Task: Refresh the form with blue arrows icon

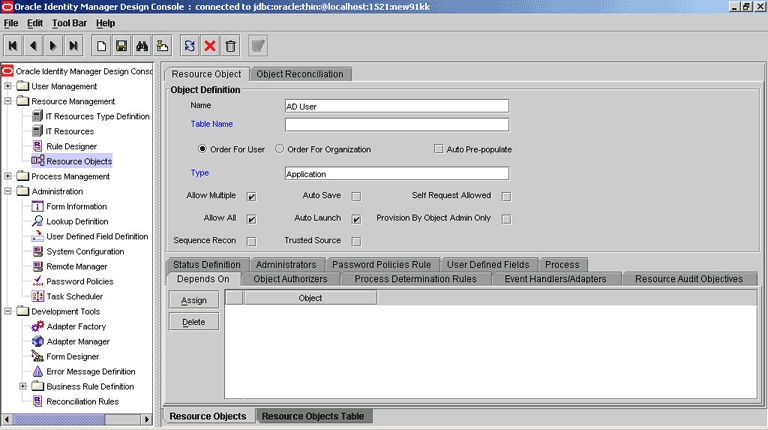Action: 190,46
